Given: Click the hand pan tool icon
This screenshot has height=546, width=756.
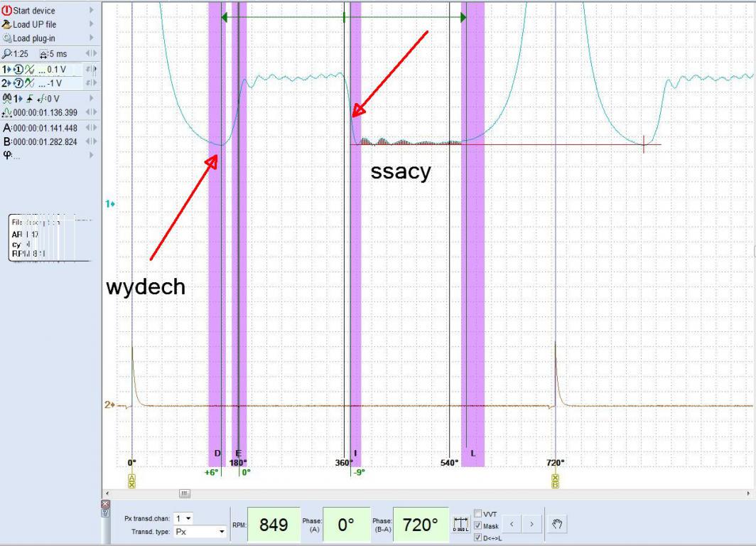Looking at the screenshot, I should pyautogui.click(x=557, y=524).
